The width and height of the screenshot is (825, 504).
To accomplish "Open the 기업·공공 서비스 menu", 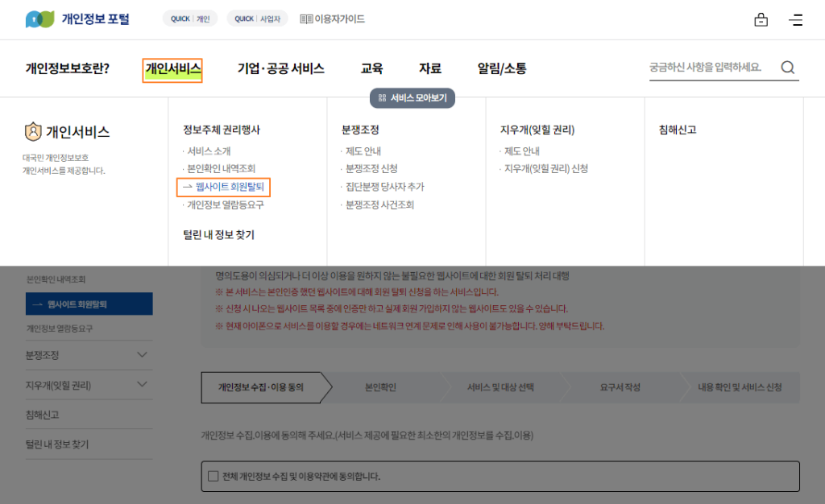I will click(280, 68).
